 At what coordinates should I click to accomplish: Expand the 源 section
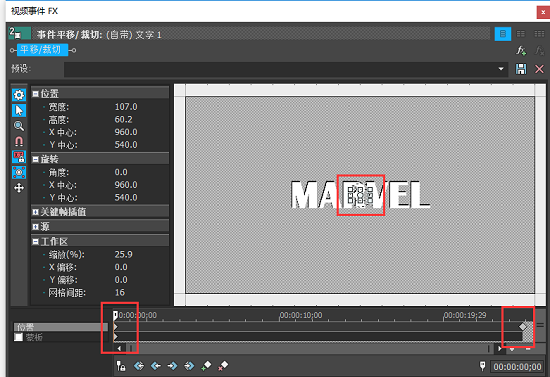pos(35,227)
